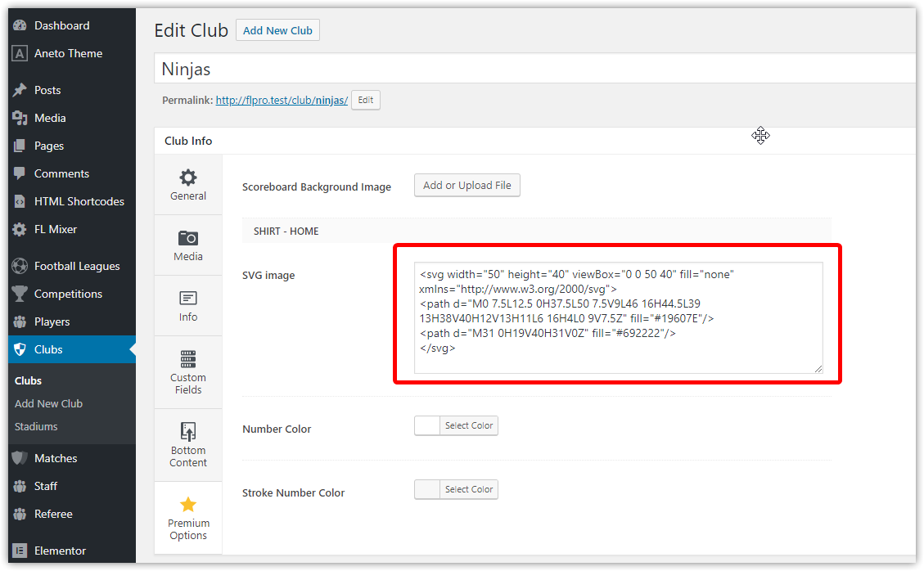Click the Elementor logo icon
The height and width of the screenshot is (571, 924).
point(20,551)
